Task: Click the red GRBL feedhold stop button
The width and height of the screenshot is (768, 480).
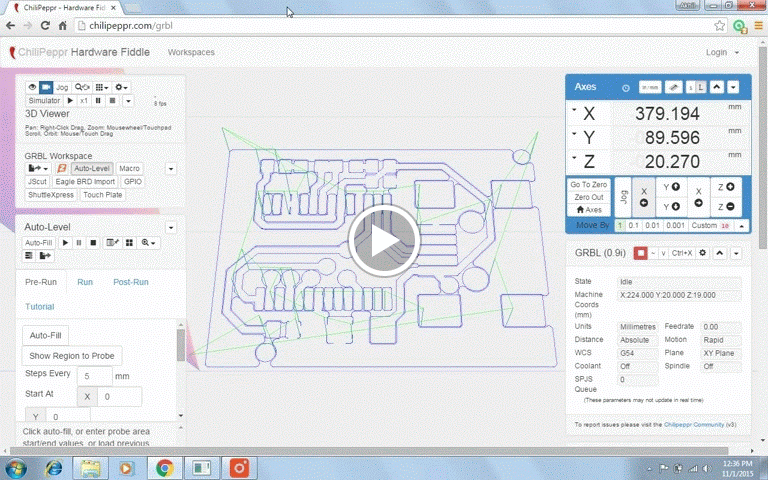Action: coord(641,253)
